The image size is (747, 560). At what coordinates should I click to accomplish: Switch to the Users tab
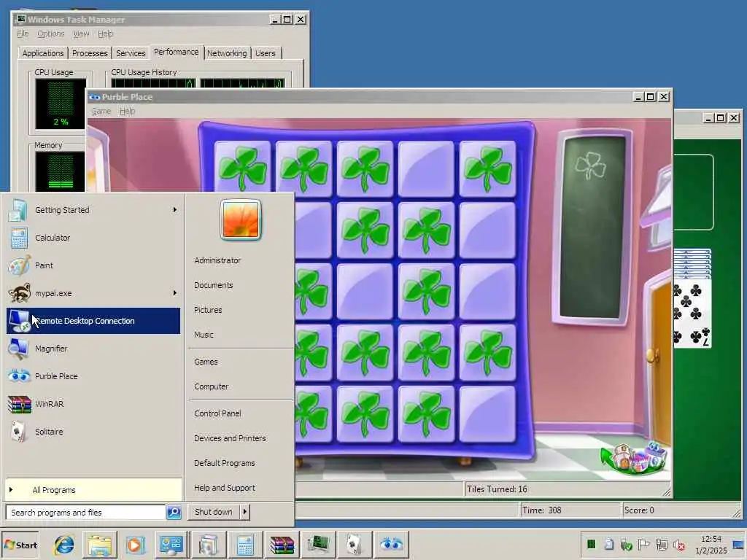(x=266, y=52)
